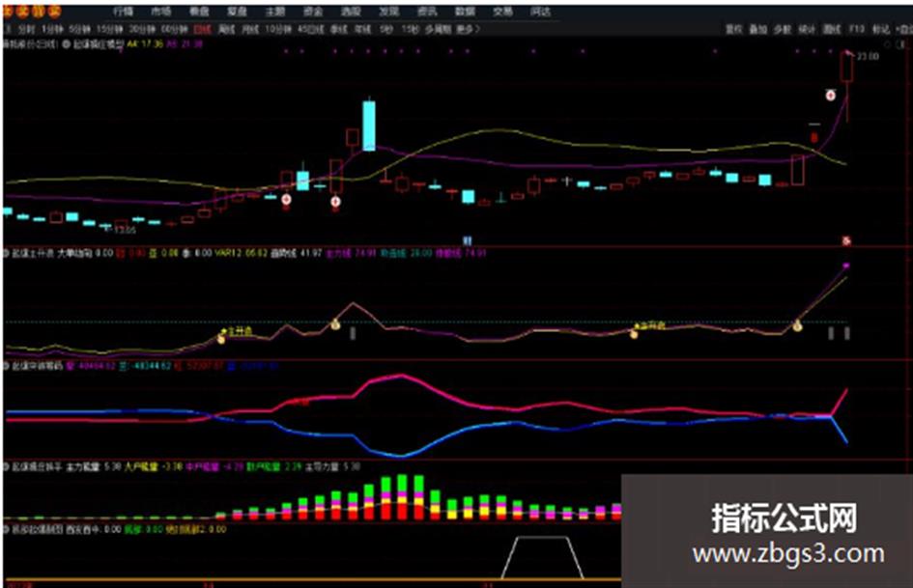The width and height of the screenshot is (913, 588).
Task: Open the 市场 menu
Action: 161,12
